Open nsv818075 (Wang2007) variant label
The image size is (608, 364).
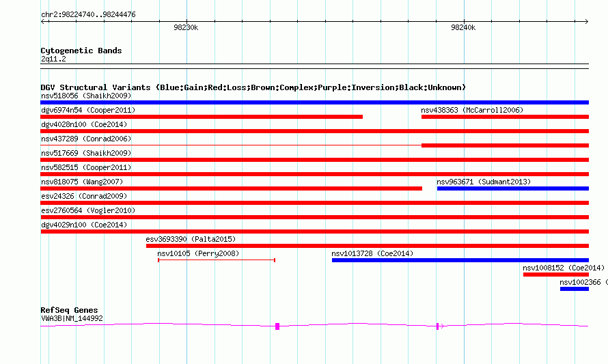pyautogui.click(x=82, y=182)
